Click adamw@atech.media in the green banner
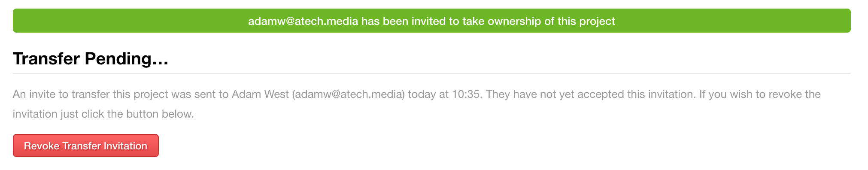The image size is (868, 170). (x=303, y=21)
